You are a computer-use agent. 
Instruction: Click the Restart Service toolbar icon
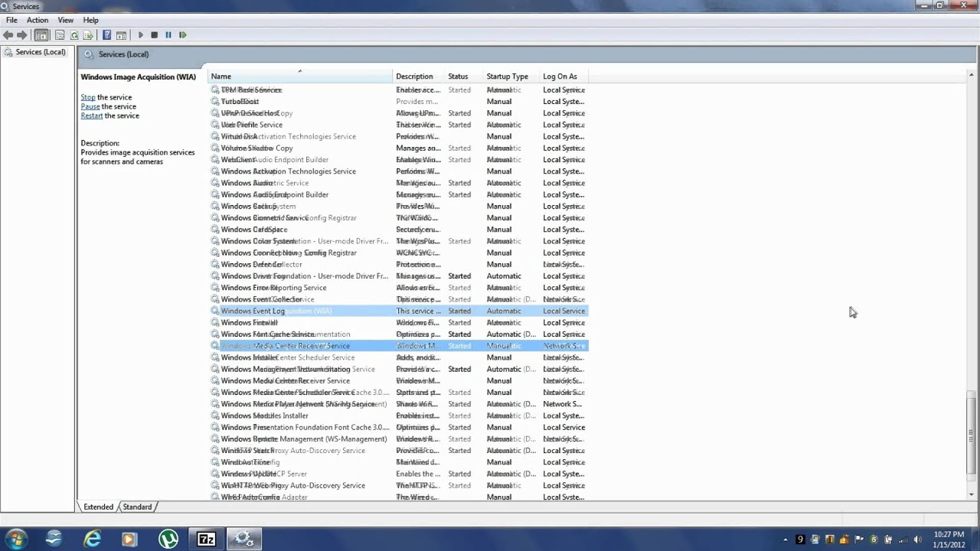182,35
